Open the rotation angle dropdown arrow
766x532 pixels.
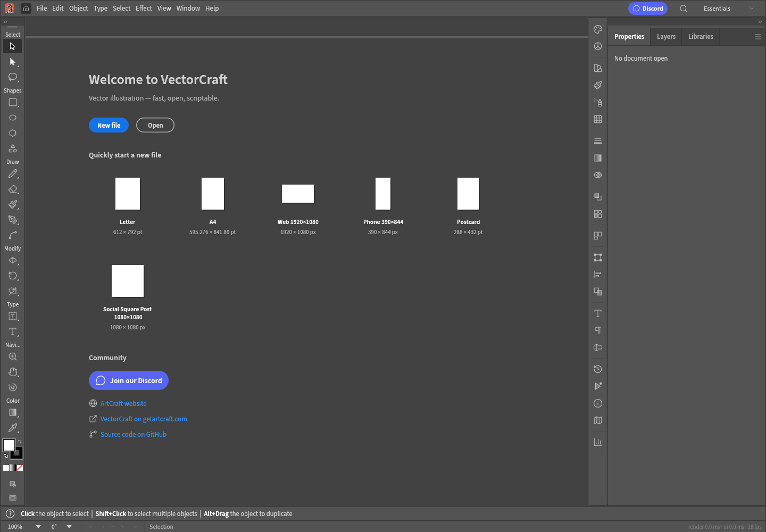pyautogui.click(x=69, y=527)
